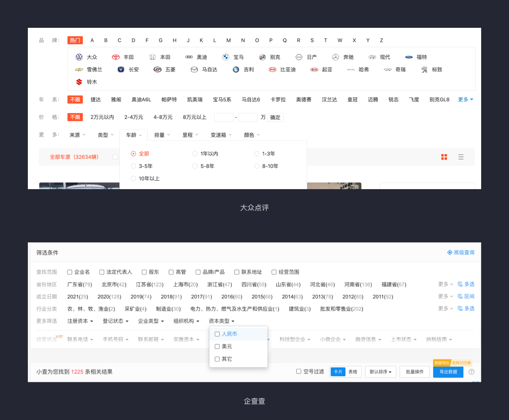Check the 人民币 capital type box

217,334
